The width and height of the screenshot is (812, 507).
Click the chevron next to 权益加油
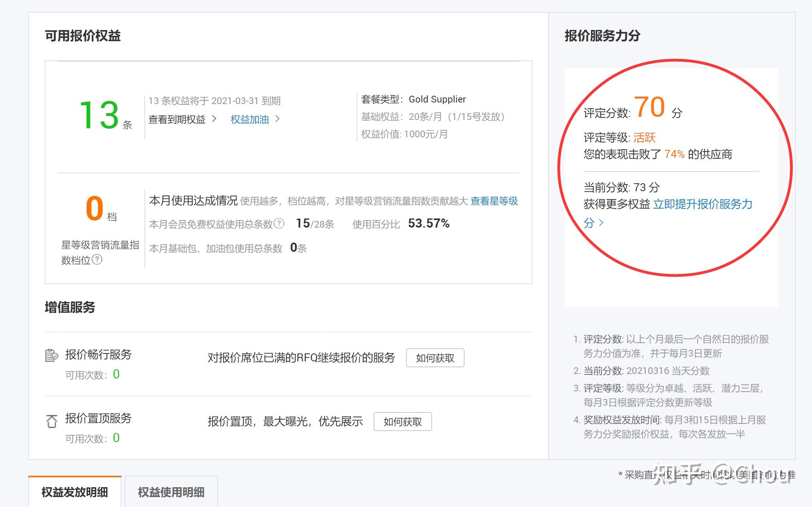(277, 119)
